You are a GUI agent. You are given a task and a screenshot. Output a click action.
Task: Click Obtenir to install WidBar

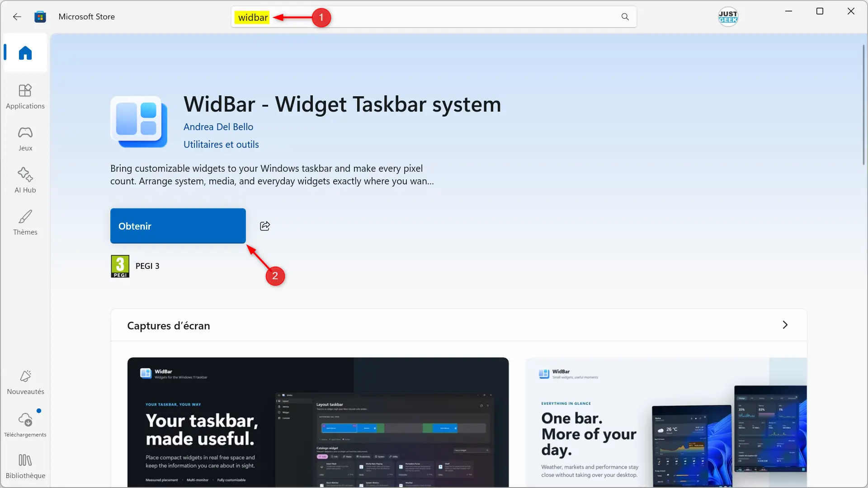[x=178, y=226]
